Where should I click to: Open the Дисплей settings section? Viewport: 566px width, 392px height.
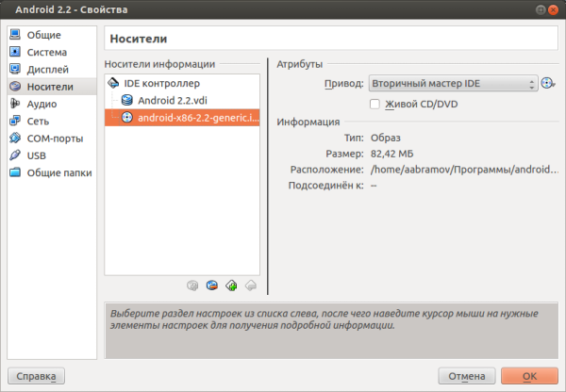pos(47,69)
